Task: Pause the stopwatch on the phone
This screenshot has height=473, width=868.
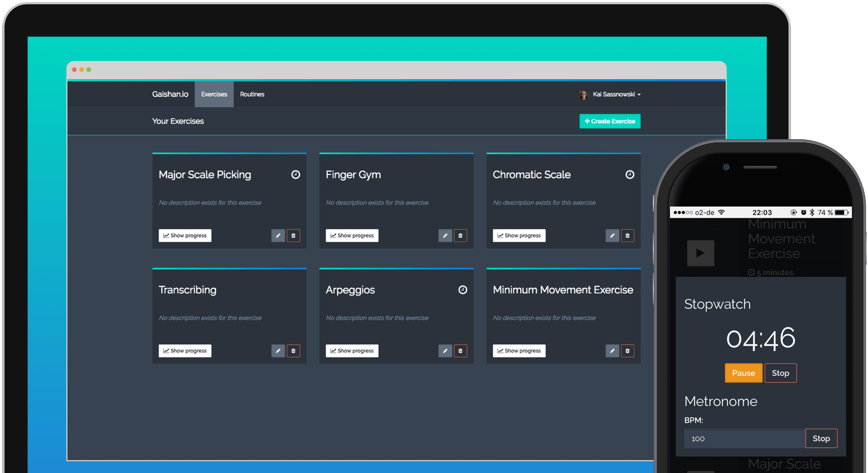Action: [744, 373]
